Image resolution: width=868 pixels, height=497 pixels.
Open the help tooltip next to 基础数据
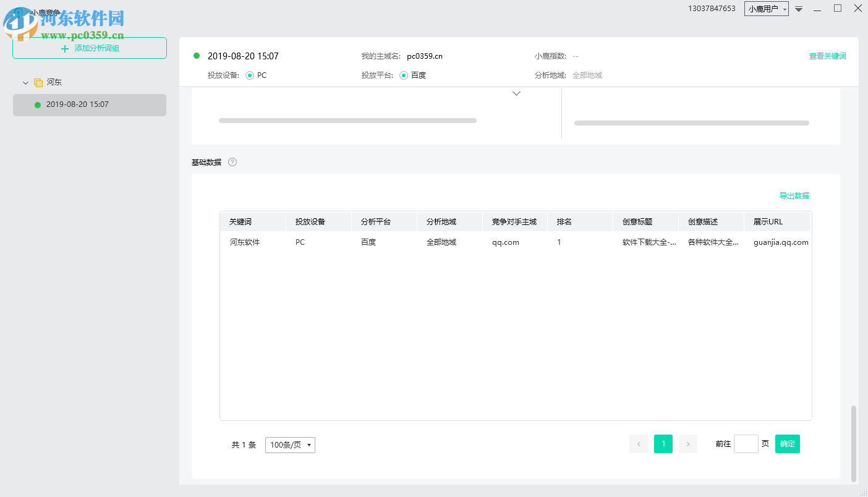point(232,162)
